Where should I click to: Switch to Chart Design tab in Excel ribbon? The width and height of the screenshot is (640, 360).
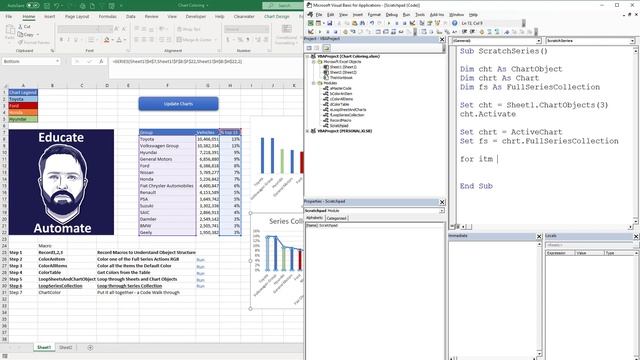pyautogui.click(x=277, y=16)
